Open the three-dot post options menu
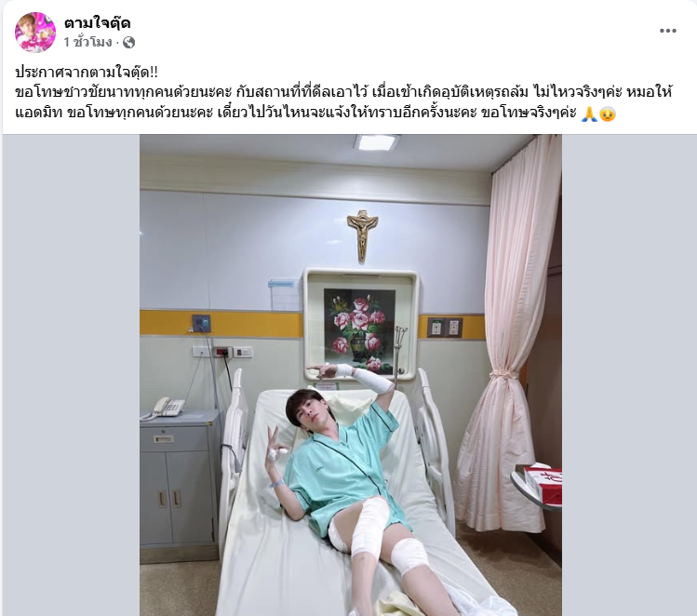Image resolution: width=697 pixels, height=616 pixels. pos(667,31)
